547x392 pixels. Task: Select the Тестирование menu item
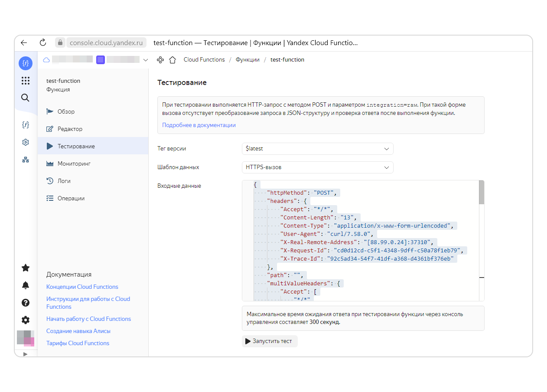pos(93,146)
